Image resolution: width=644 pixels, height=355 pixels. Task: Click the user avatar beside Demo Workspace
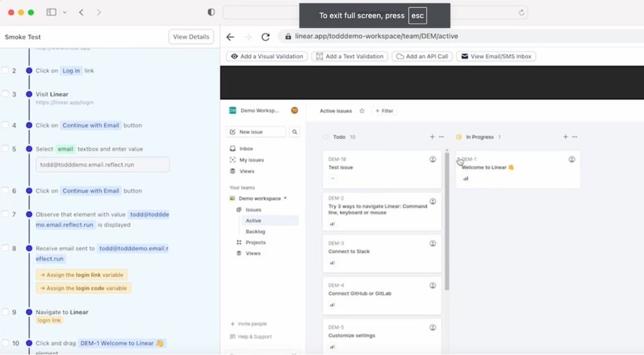click(294, 110)
